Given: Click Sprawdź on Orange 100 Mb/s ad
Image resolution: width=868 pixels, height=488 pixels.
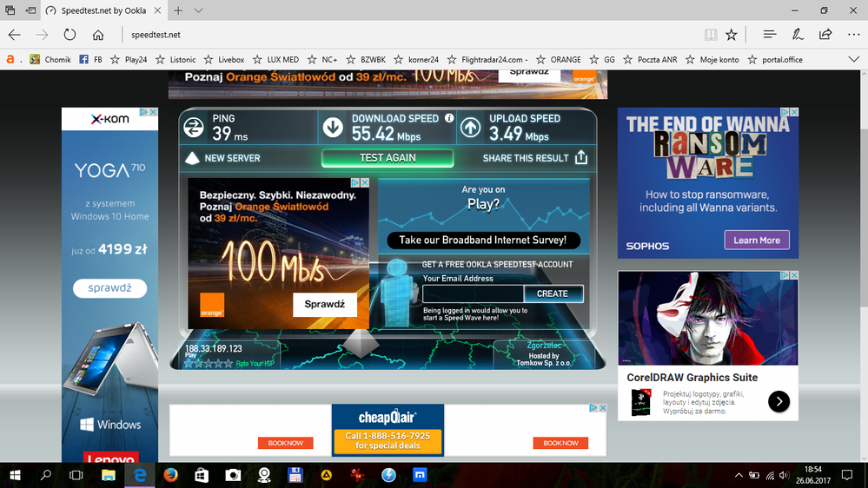Looking at the screenshot, I should (324, 304).
